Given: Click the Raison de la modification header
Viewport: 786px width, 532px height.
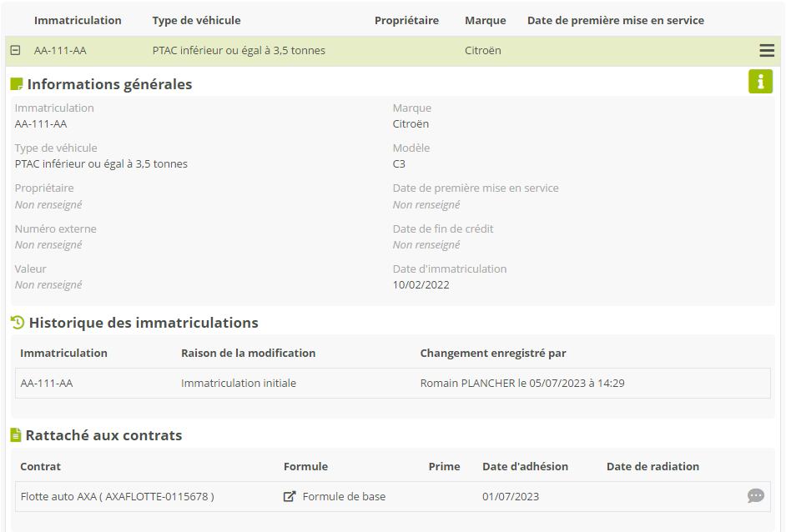Looking at the screenshot, I should coord(248,353).
